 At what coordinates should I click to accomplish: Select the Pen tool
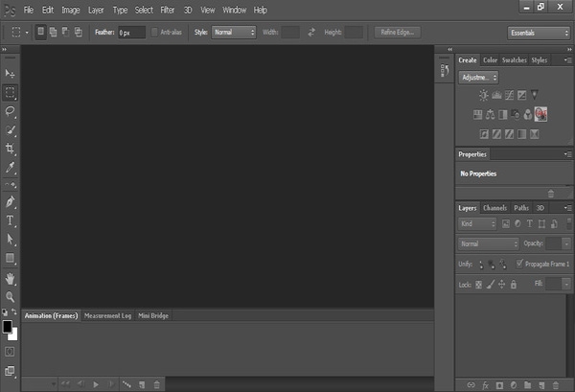pos(11,202)
